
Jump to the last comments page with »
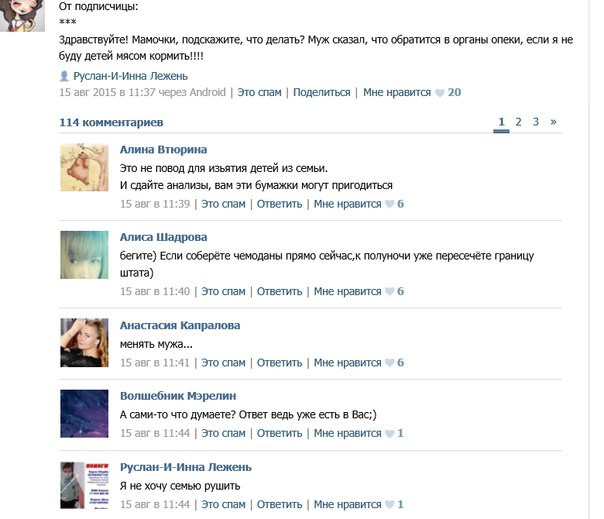coord(554,122)
